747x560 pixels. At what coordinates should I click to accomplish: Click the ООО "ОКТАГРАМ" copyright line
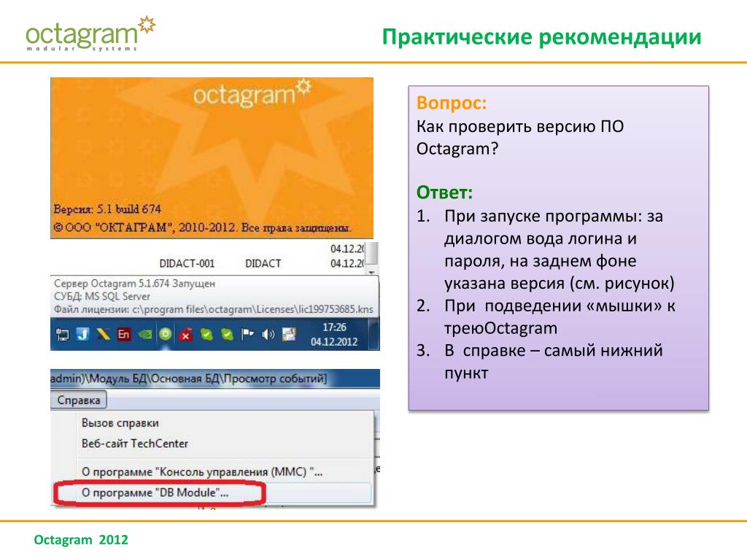202,227
